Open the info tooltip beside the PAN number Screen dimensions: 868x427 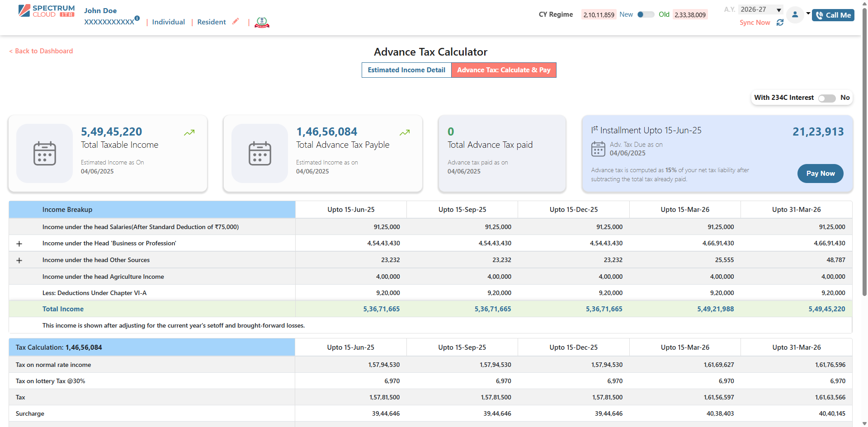(137, 19)
